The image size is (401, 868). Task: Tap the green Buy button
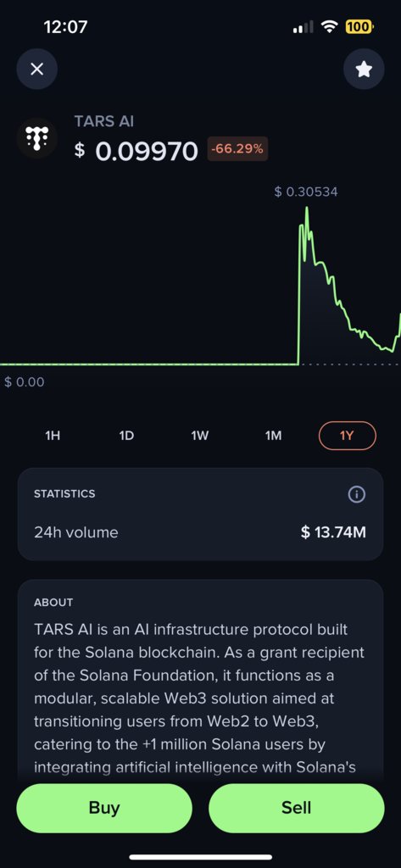tap(104, 808)
